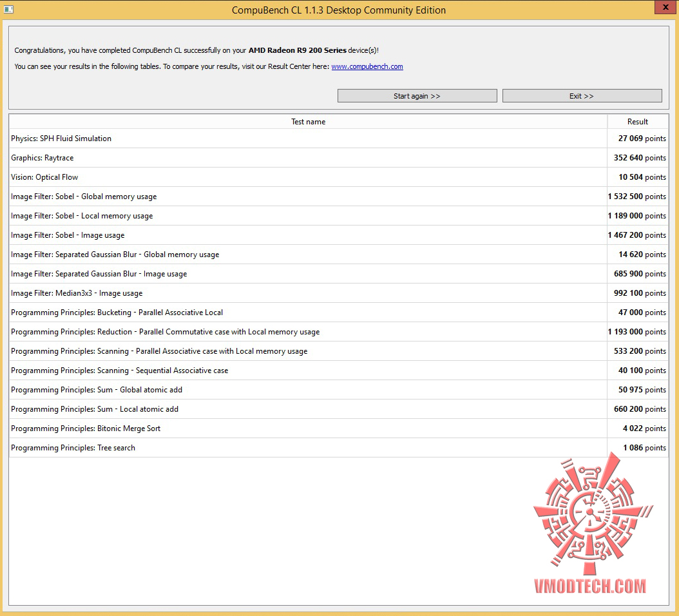Click the 1 189 000 points result
This screenshot has width=679, height=616.
637,216
